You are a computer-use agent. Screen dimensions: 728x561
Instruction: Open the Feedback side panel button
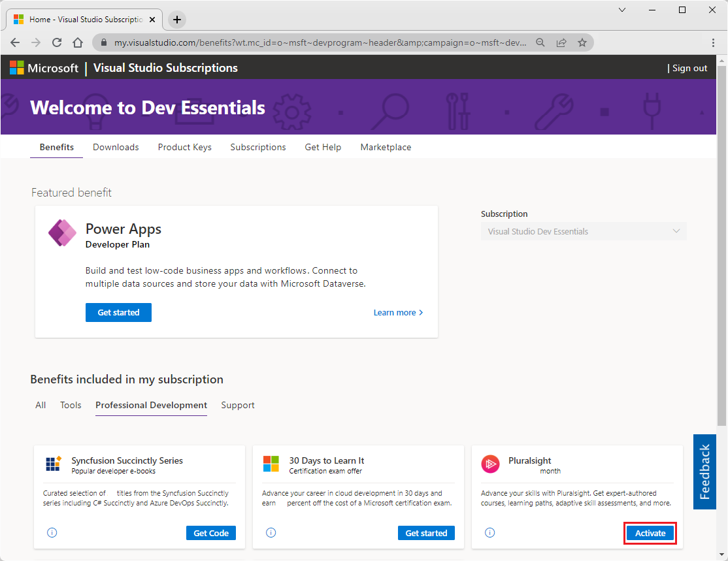(704, 472)
